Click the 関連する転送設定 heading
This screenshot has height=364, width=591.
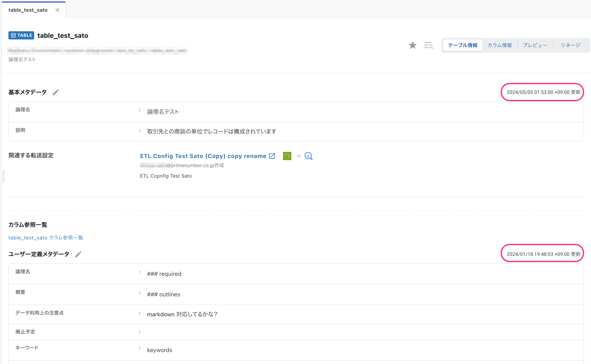click(31, 155)
